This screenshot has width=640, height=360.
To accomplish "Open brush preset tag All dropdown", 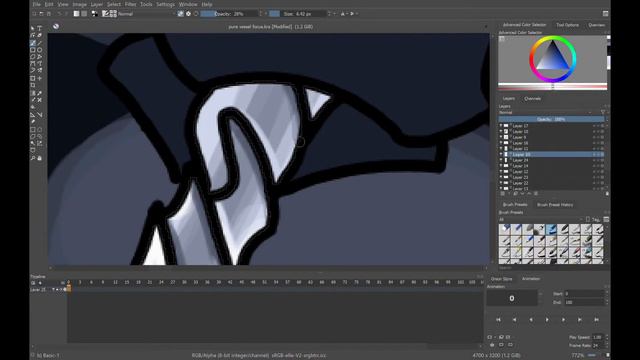I will (x=542, y=220).
